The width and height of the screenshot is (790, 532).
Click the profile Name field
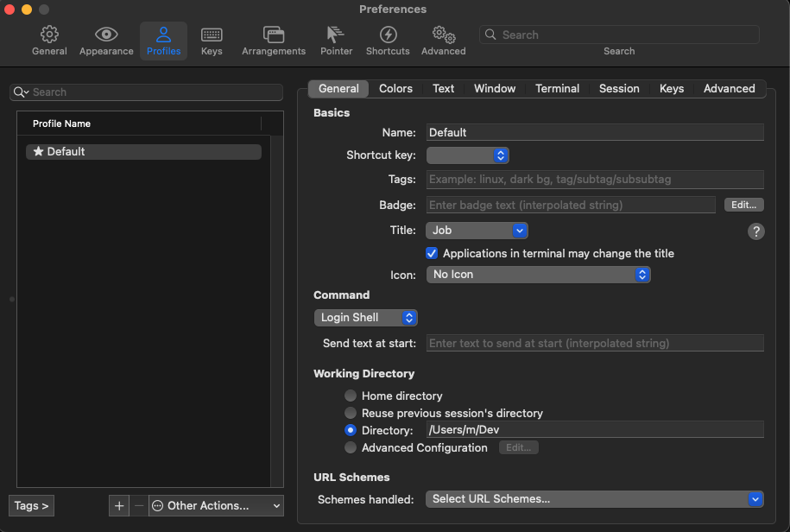pyautogui.click(x=595, y=132)
